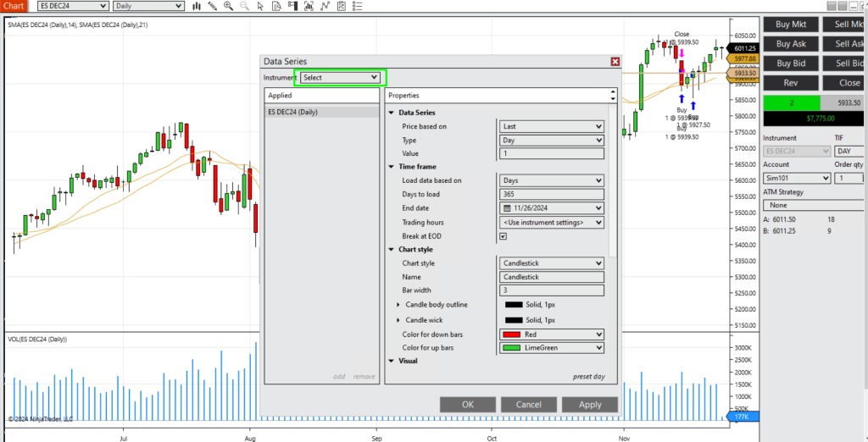This screenshot has height=442, width=868.
Task: Collapse the Time frame section
Action: 391,167
